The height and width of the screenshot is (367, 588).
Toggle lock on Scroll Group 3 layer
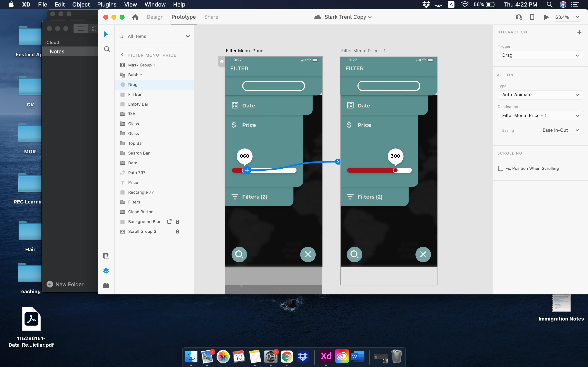(178, 232)
